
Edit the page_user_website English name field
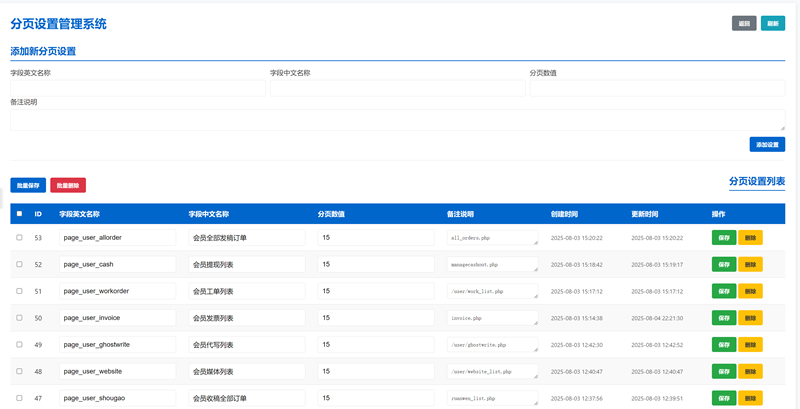pos(117,371)
